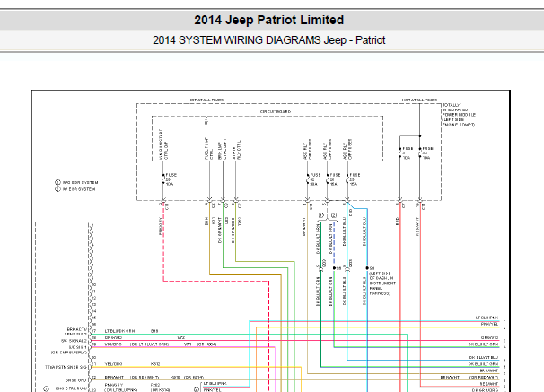Click the S8 splice label
The height and width of the screenshot is (392, 544).
tap(338, 268)
